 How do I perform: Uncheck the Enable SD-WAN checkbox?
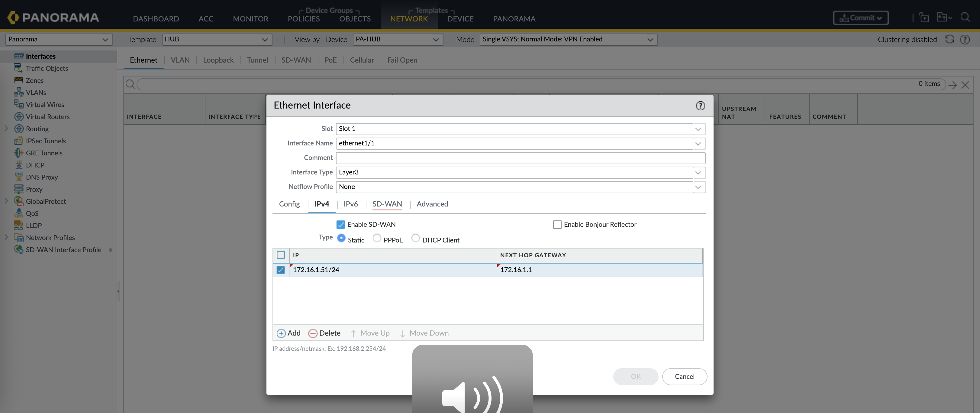[x=340, y=225]
